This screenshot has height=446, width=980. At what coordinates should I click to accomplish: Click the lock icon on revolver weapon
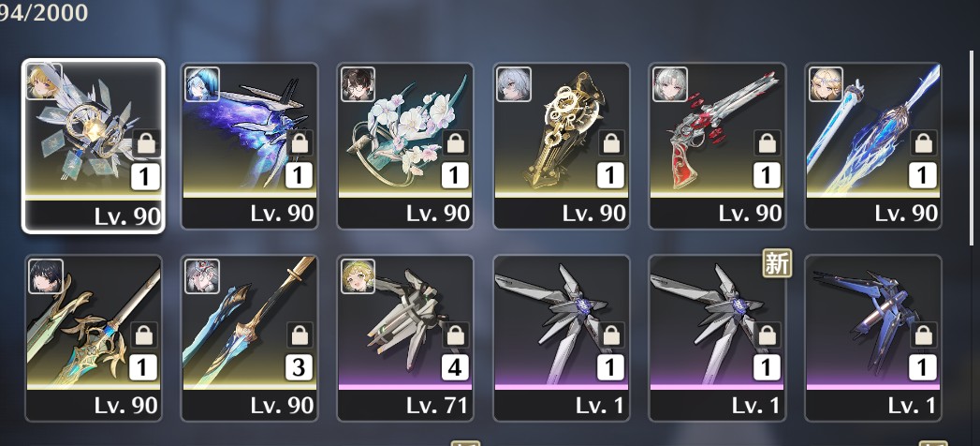(x=767, y=144)
